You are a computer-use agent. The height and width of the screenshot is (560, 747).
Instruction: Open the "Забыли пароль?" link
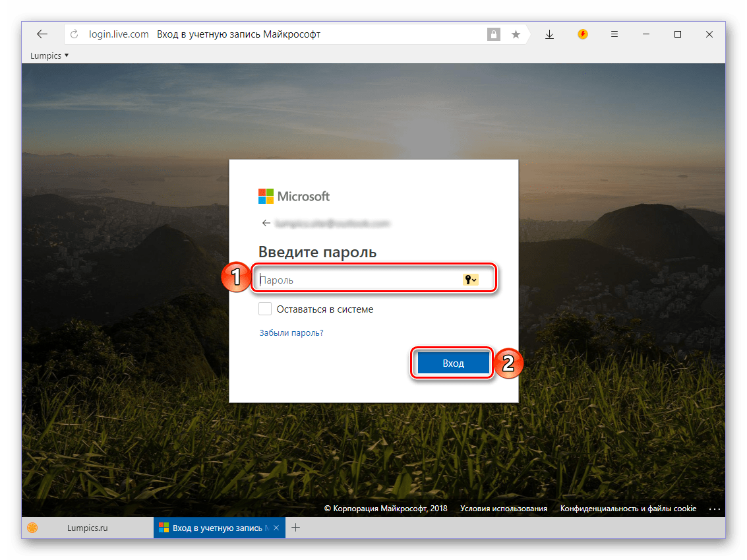pos(291,333)
